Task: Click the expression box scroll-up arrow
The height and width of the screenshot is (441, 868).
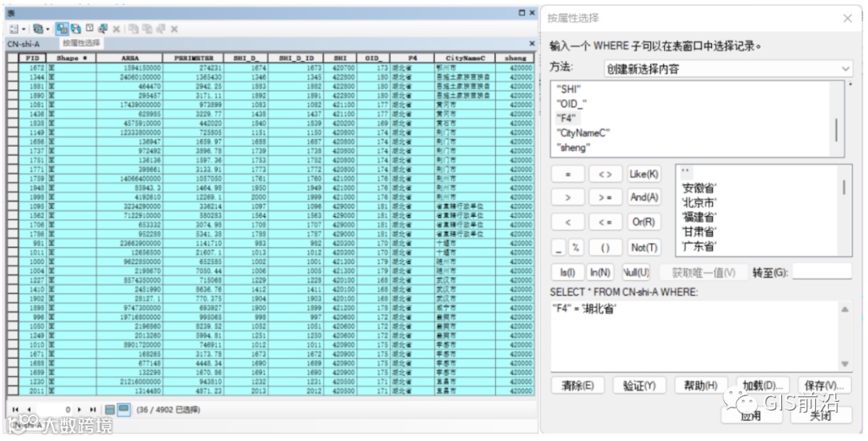Action: coord(845,309)
